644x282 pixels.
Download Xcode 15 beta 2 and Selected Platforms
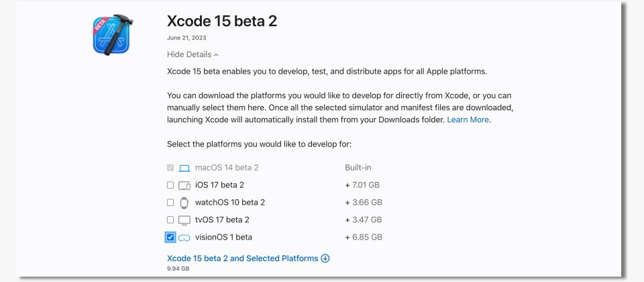pyautogui.click(x=248, y=258)
